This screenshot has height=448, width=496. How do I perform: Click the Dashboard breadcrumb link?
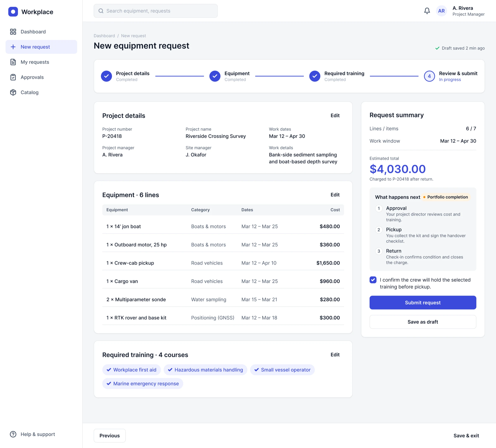(104, 36)
